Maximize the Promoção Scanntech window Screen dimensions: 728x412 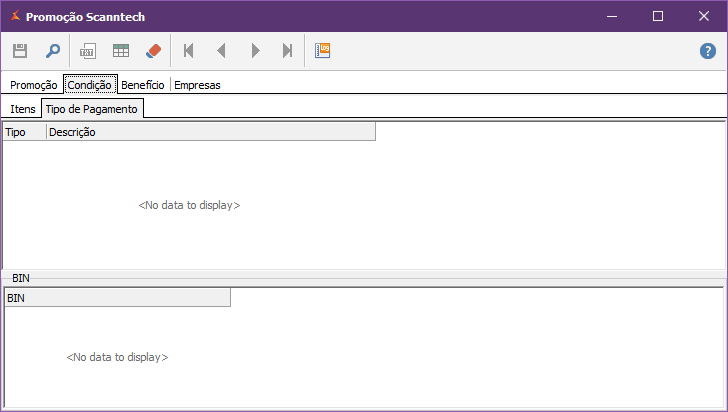click(x=658, y=16)
